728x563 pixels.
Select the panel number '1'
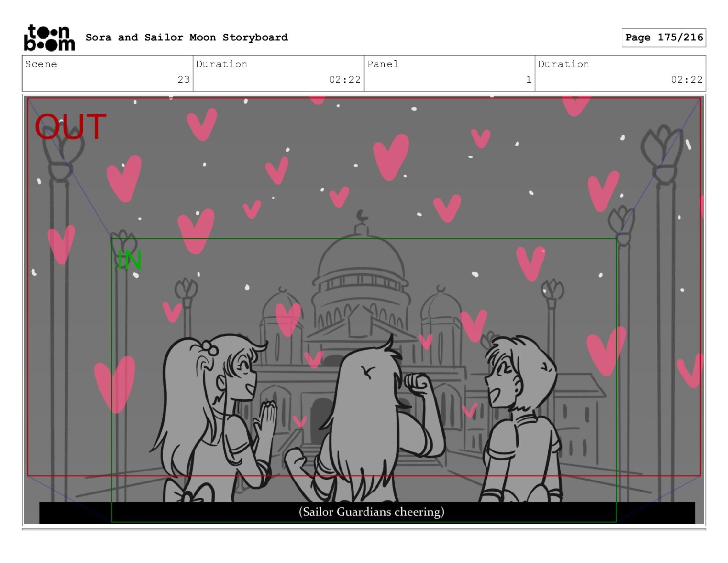pos(529,80)
